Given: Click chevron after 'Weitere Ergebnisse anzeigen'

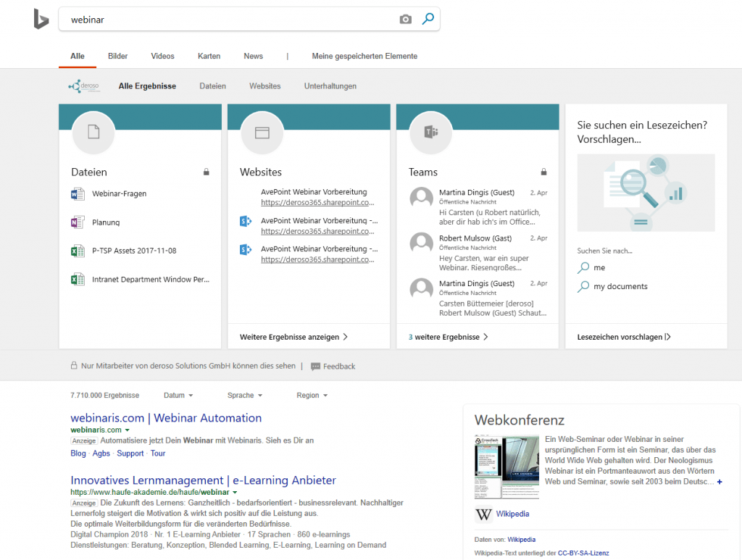Looking at the screenshot, I should (346, 337).
